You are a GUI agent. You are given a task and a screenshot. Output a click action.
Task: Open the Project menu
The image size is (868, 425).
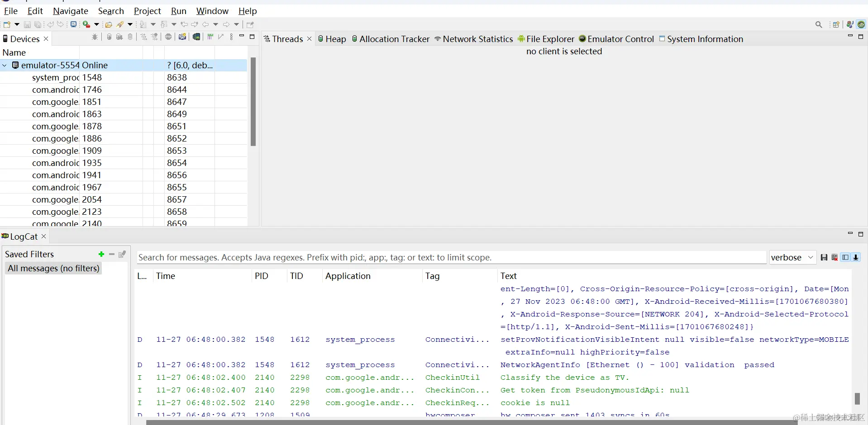(148, 11)
